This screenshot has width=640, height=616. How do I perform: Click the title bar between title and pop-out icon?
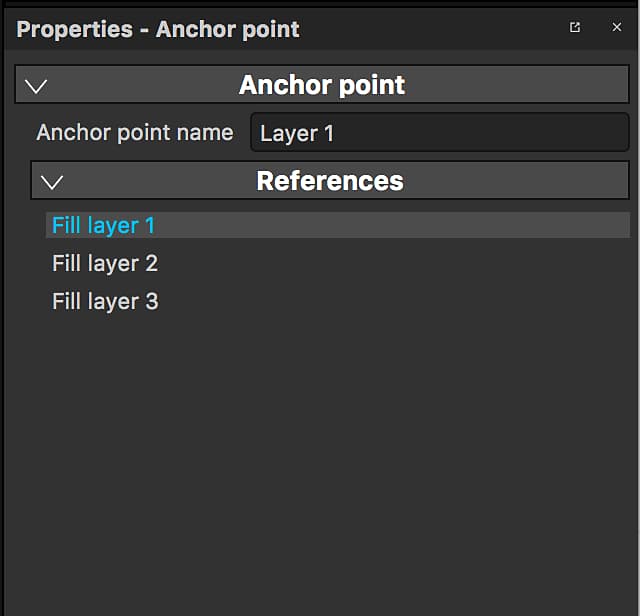[433, 29]
